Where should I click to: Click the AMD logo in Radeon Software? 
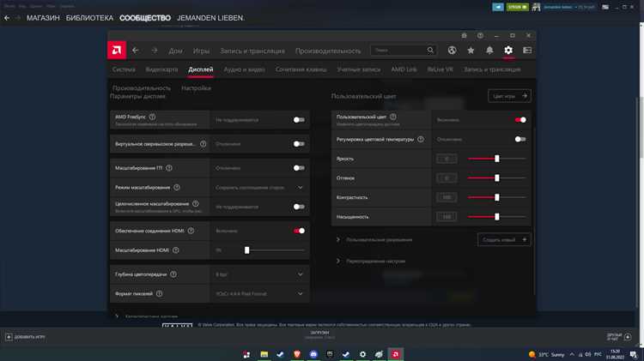117,51
